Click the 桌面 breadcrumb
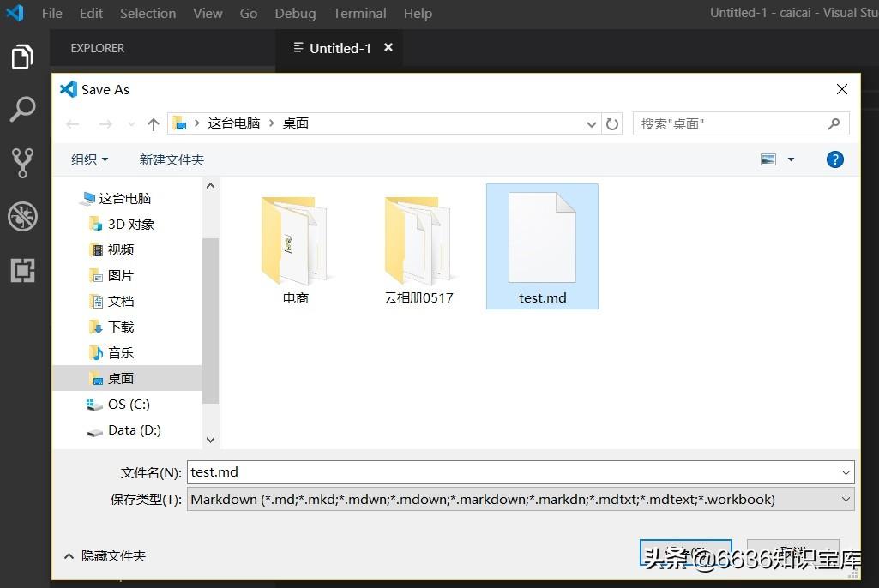Image resolution: width=879 pixels, height=588 pixels. click(x=295, y=123)
